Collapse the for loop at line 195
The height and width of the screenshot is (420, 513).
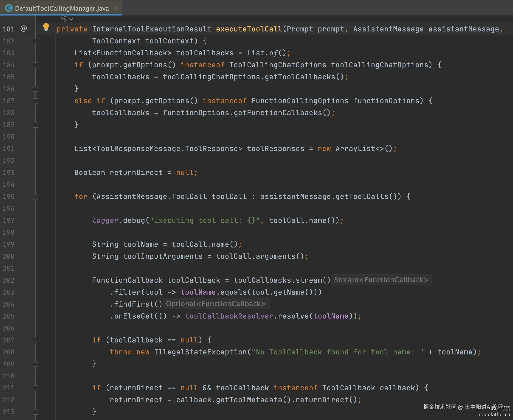[35, 197]
